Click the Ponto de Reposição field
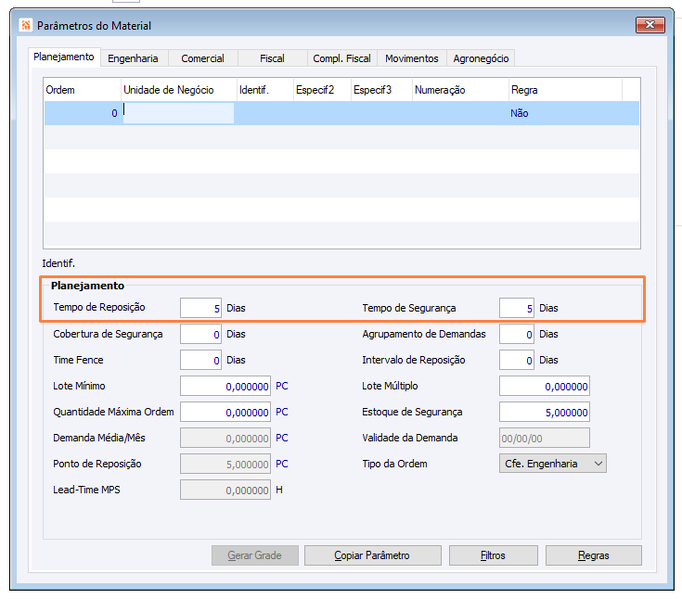The height and width of the screenshot is (599, 682). click(225, 464)
